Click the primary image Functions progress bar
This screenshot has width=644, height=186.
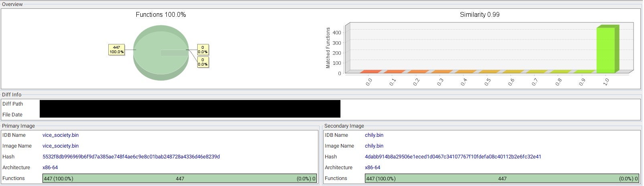pos(180,178)
